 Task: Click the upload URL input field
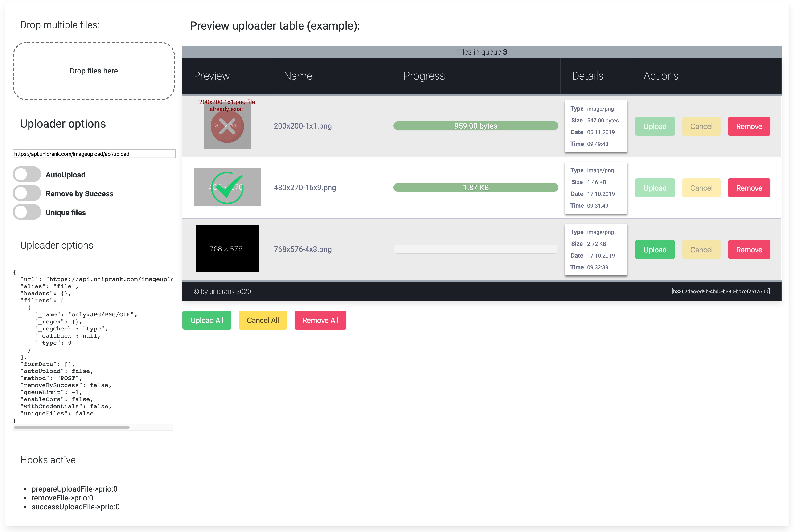pos(94,154)
